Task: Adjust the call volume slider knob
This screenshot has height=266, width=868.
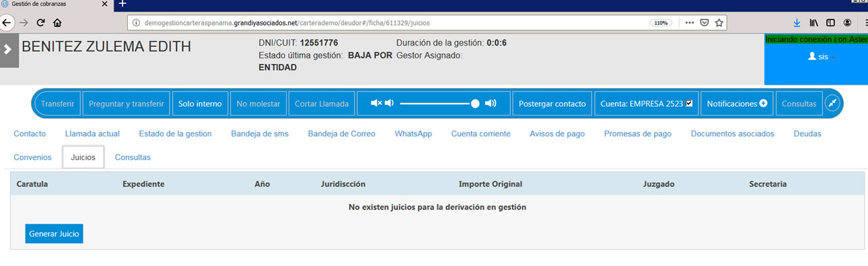Action: (475, 103)
